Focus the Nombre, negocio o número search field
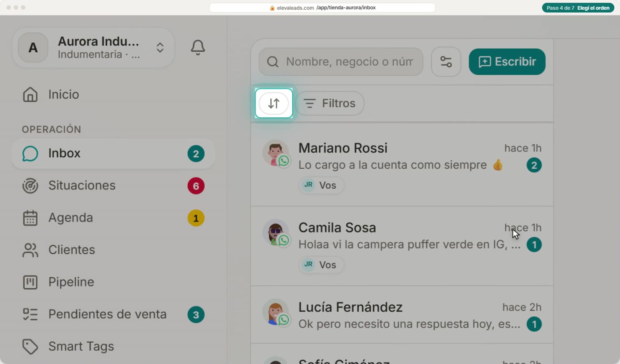 coord(341,62)
